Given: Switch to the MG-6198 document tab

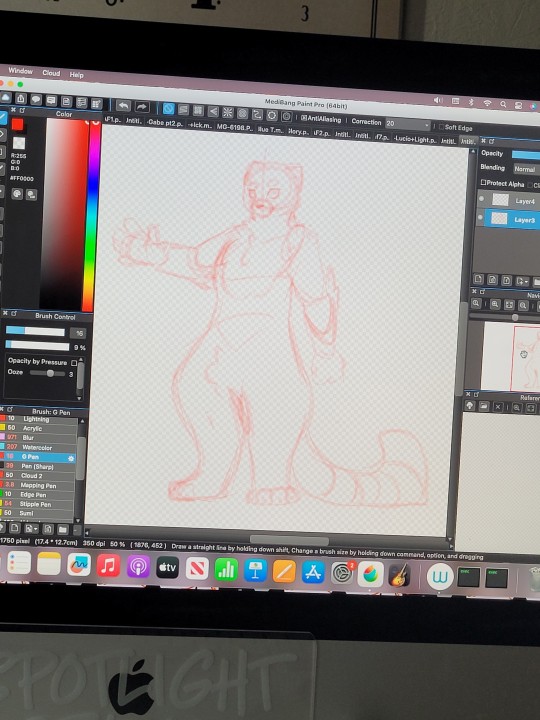Looking at the screenshot, I should coord(234,128).
